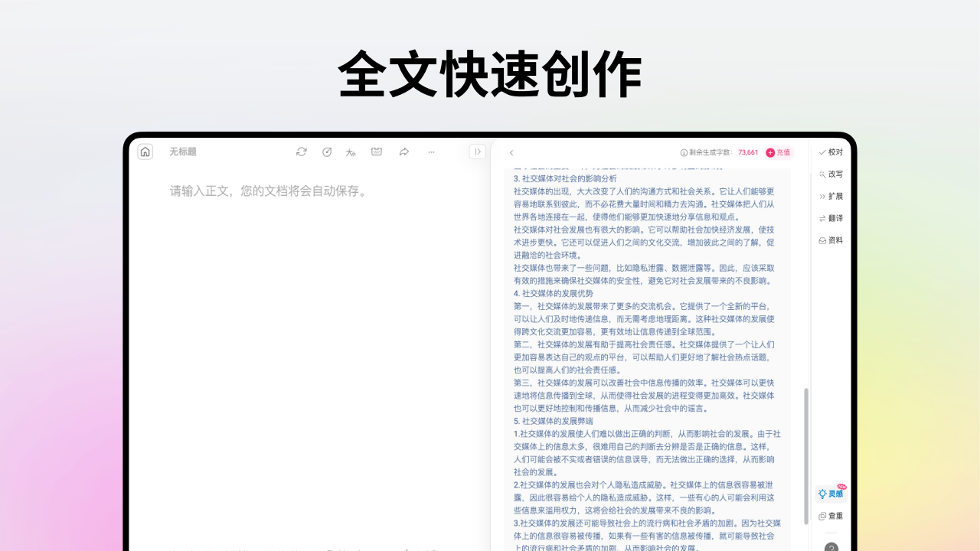Screen dimensions: 980x551
Task: Open the gauge-shaped timer icon in toolbar
Action: pos(327,152)
